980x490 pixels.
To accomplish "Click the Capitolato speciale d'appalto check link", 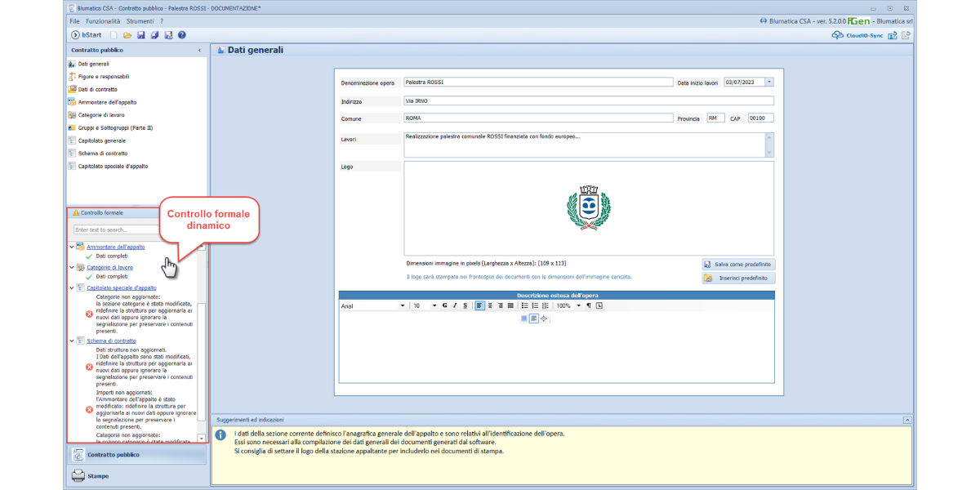I will (121, 287).
